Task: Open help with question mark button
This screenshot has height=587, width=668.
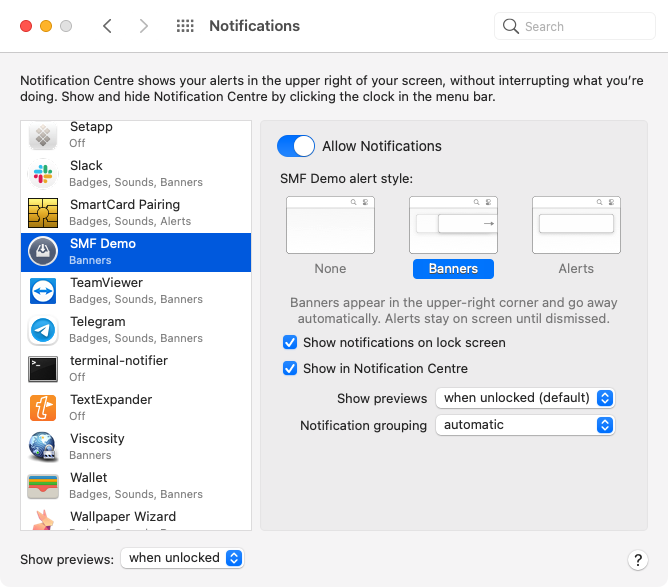Action: click(638, 560)
